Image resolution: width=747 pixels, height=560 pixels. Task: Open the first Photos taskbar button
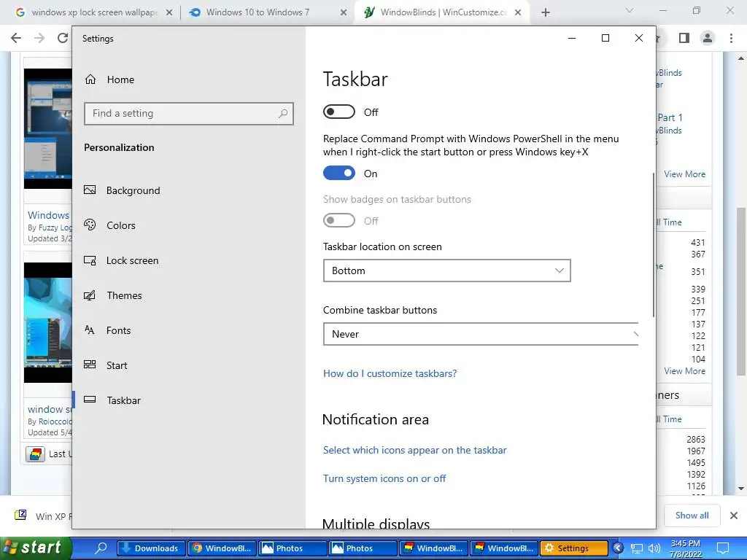(292, 548)
